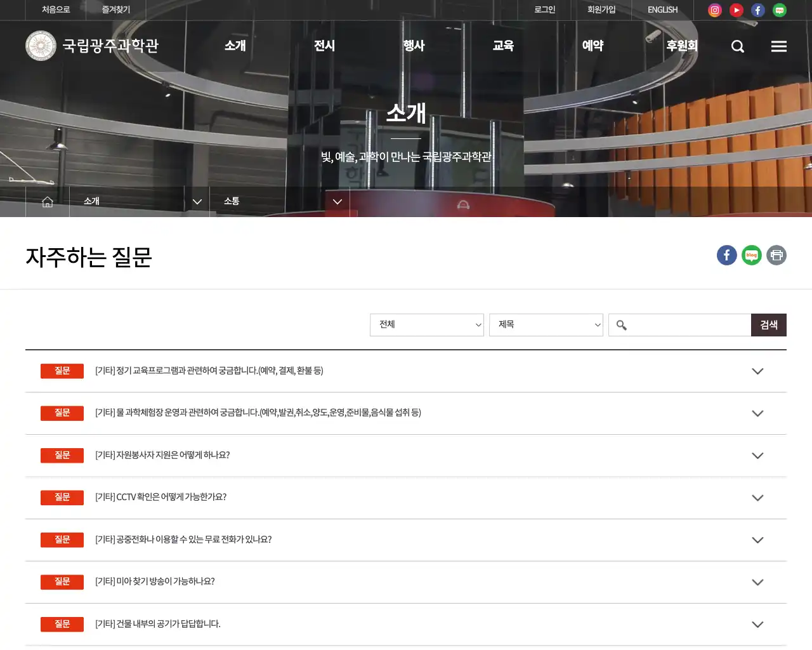Open the 전시 navigation menu
812x650 pixels.
click(324, 46)
